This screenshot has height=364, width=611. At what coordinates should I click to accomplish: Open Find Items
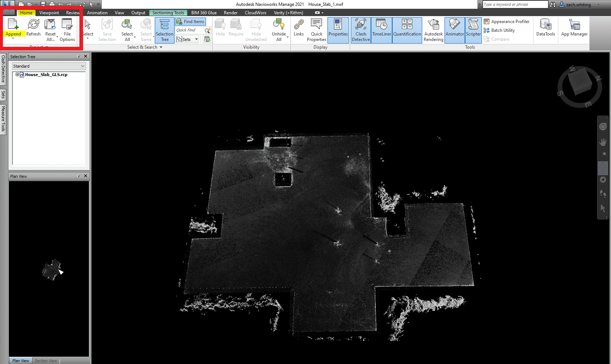[190, 21]
